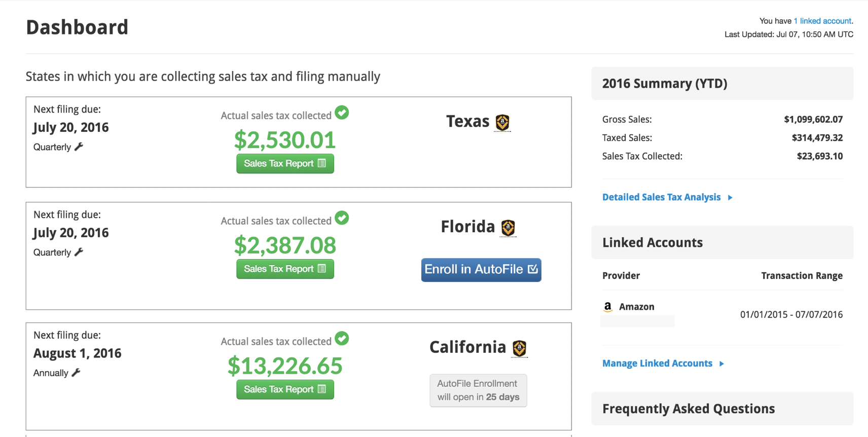Edit Florida Quarterly frequency via wrench icon
This screenshot has width=868, height=437.
click(x=79, y=252)
